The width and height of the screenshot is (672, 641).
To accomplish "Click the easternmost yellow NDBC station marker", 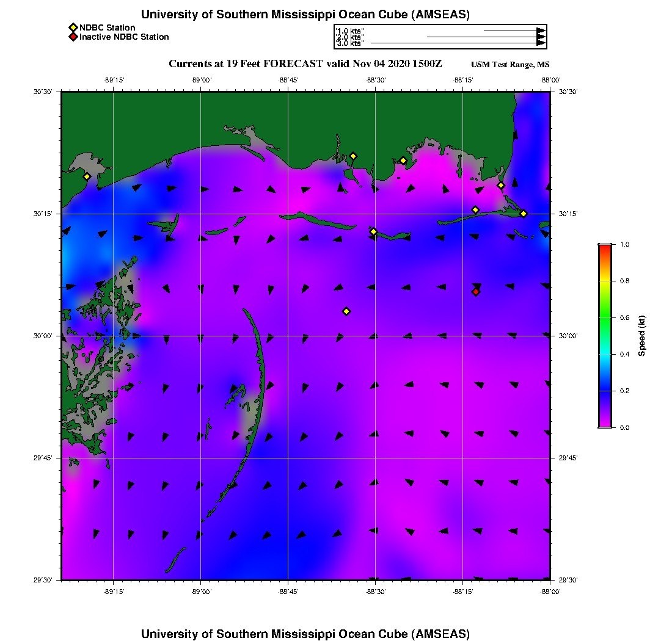I will 524,213.
